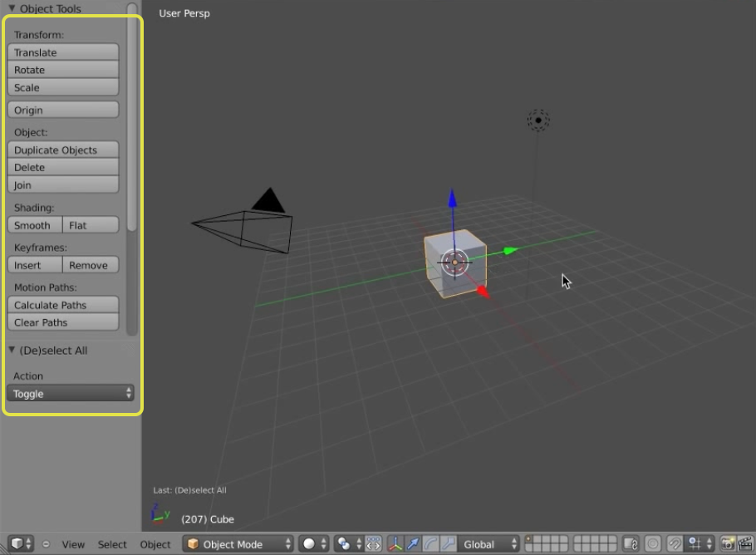Open the Global transform orientation dropdown

point(488,544)
